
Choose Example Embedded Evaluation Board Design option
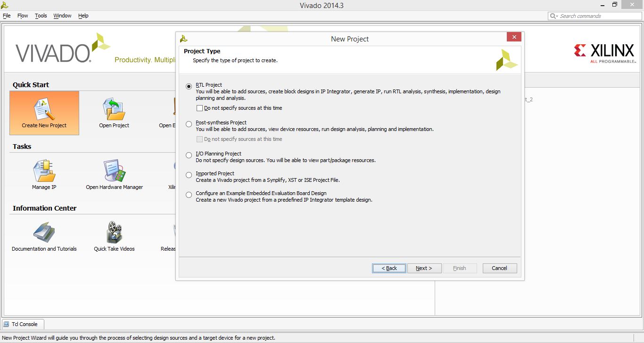[x=189, y=195]
